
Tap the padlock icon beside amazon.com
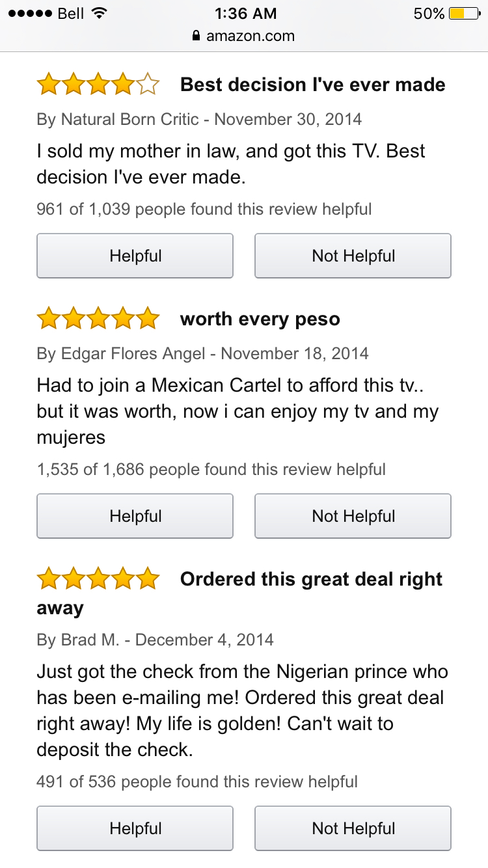[x=197, y=36]
